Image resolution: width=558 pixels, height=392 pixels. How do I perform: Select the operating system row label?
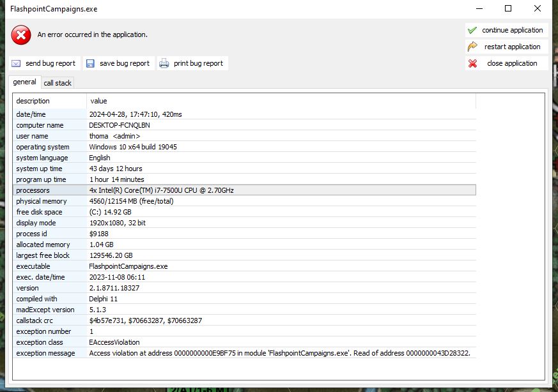click(43, 147)
